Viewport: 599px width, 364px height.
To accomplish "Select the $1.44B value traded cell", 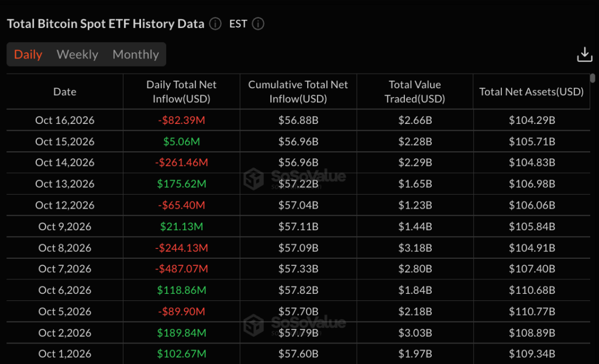I will click(415, 227).
